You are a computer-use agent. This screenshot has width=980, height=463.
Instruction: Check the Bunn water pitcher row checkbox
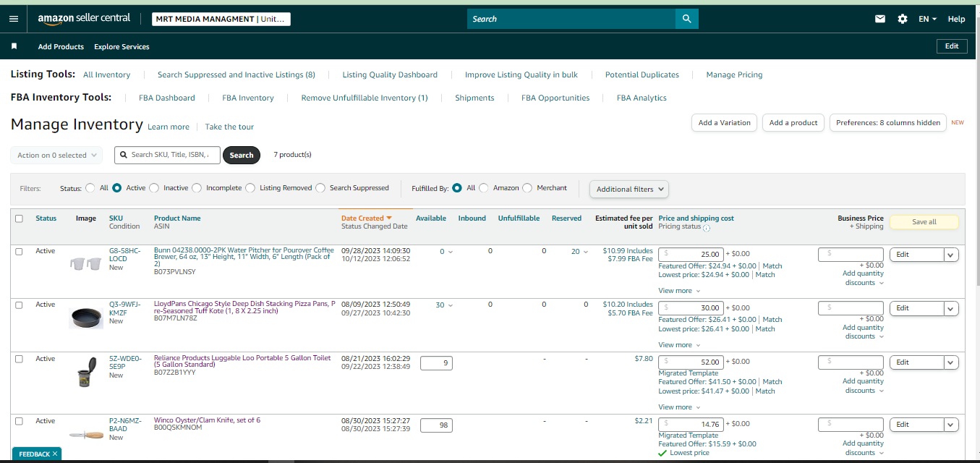pos(19,252)
